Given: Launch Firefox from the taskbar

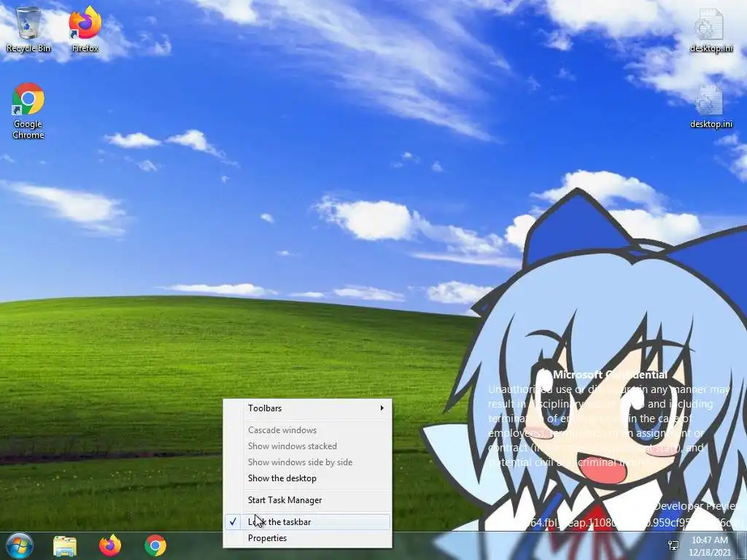Looking at the screenshot, I should pyautogui.click(x=110, y=545).
